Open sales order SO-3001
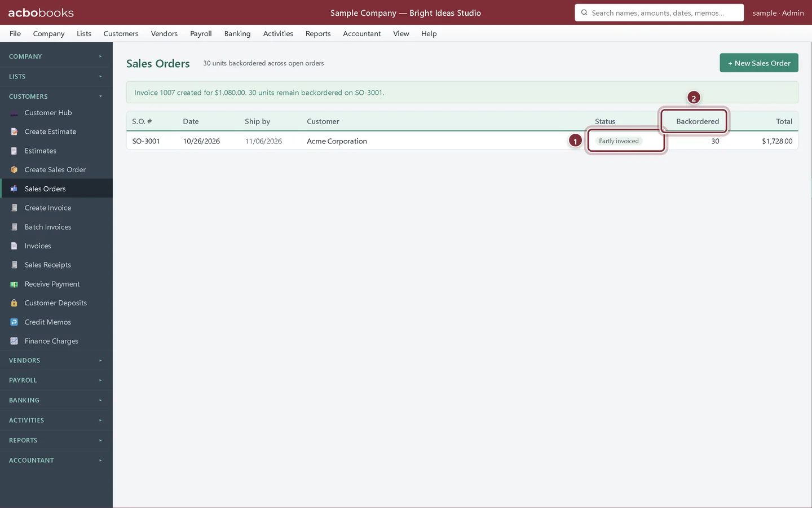812x508 pixels. (146, 141)
